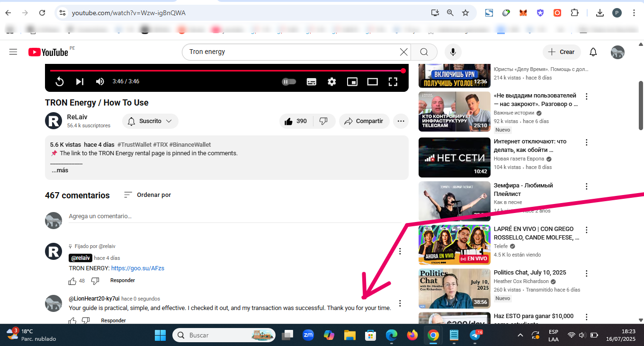Open options for LAPRÉ EN VIVO video
644x346 pixels.
click(587, 230)
